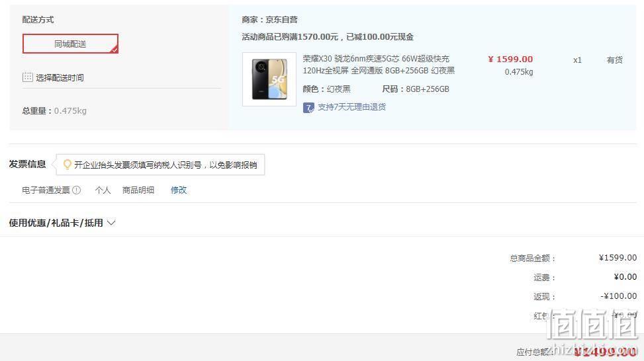Click the 个人 invoice title label
This screenshot has height=361, width=644.
pos(103,190)
